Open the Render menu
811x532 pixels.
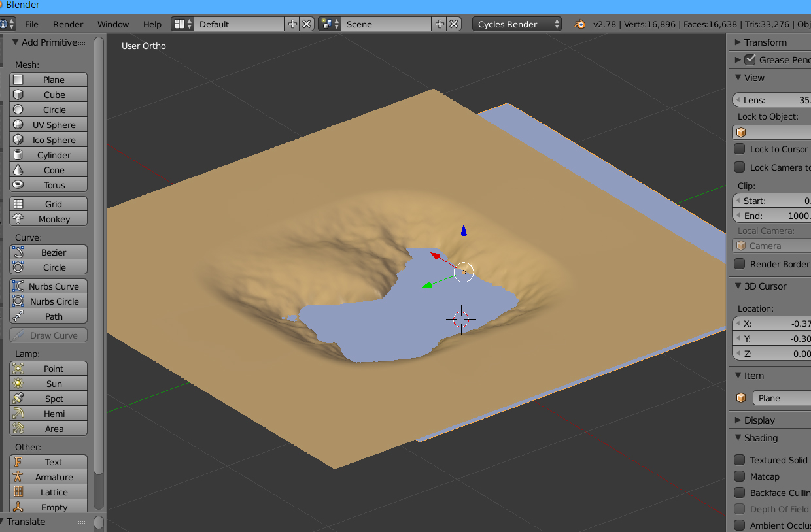click(x=68, y=24)
